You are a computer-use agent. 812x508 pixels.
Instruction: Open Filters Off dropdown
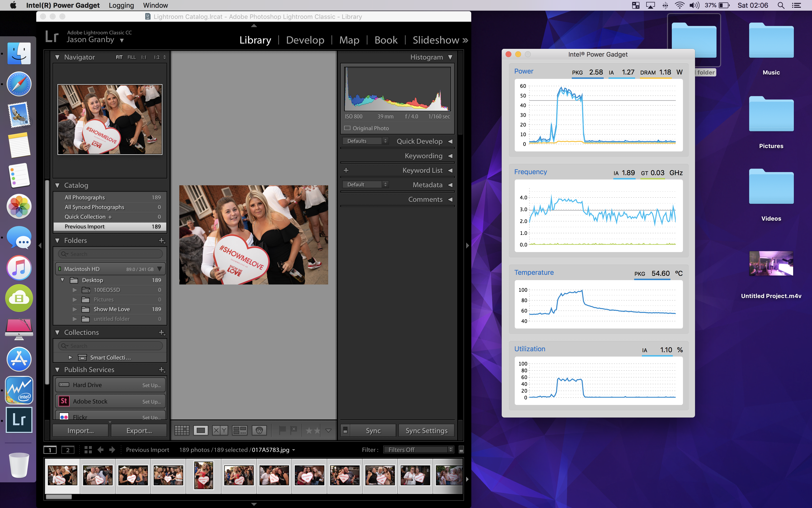(419, 449)
